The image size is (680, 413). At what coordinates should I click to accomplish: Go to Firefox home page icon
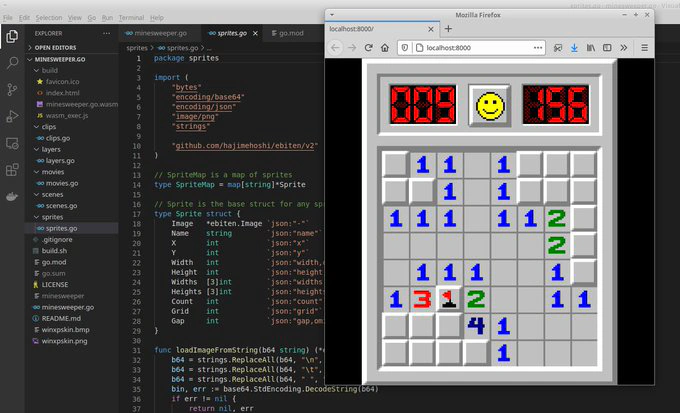[x=385, y=48]
